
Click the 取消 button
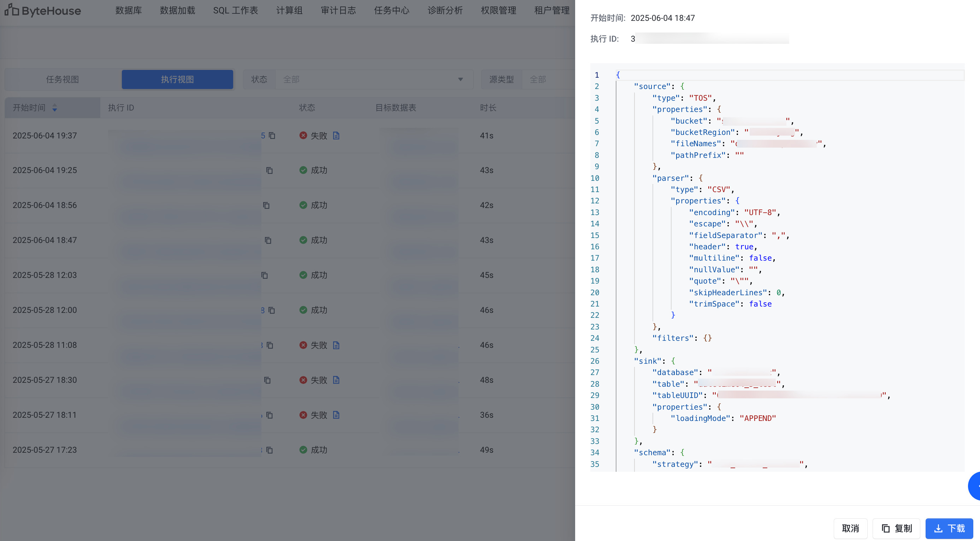850,528
